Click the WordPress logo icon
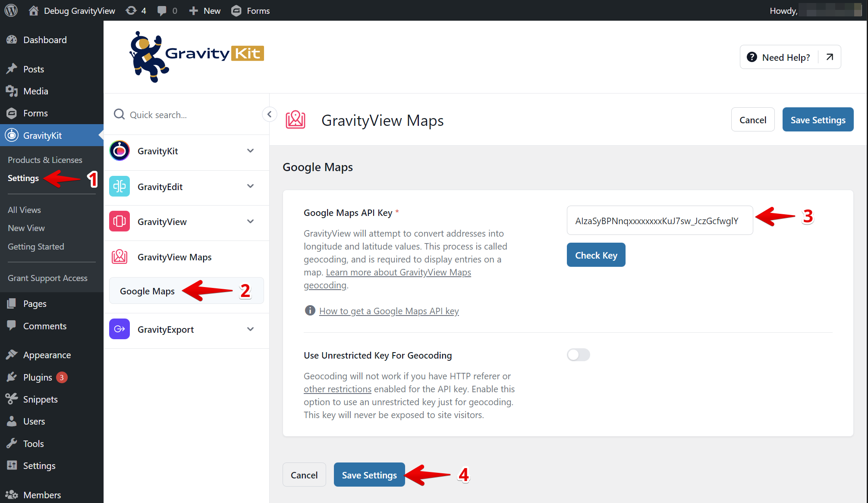Screen dimensions: 868x503 click(11, 10)
